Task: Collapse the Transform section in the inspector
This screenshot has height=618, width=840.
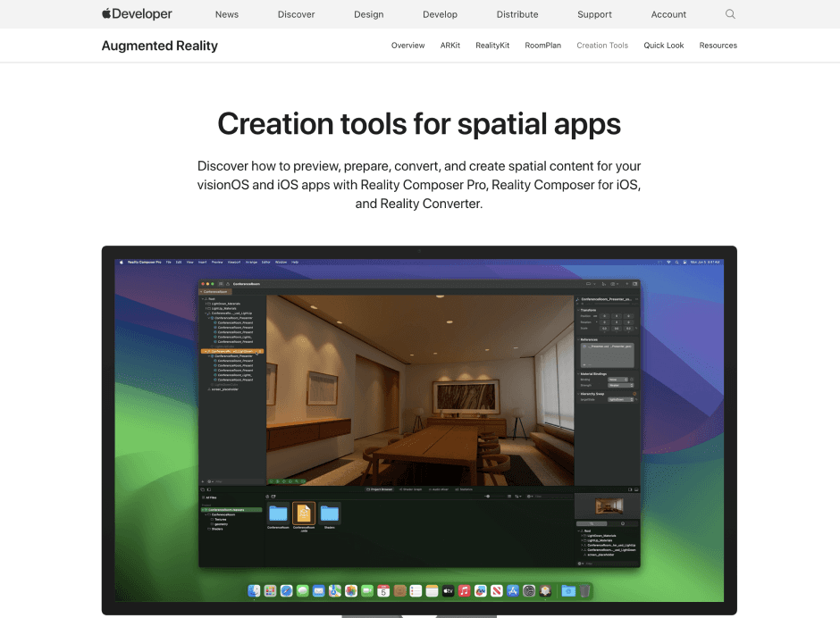Action: pyautogui.click(x=578, y=310)
